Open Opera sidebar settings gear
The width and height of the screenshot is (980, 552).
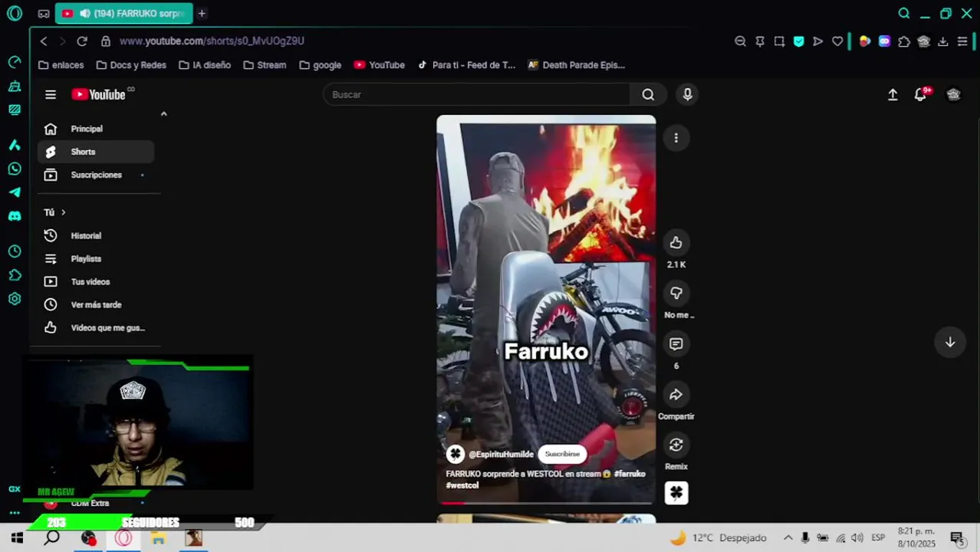pos(15,299)
